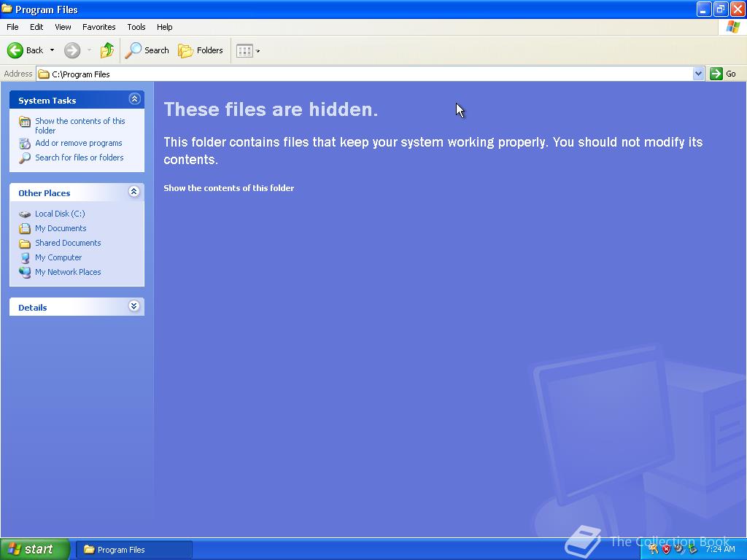747x560 pixels.
Task: Go up one folder level
Action: click(x=107, y=50)
